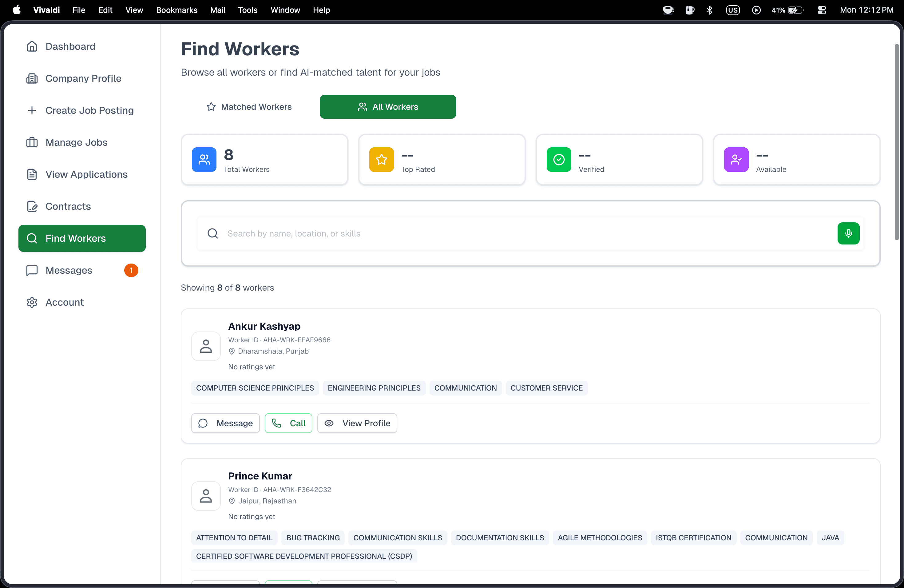Click the yellow Top Rated star icon
The width and height of the screenshot is (904, 588).
pyautogui.click(x=381, y=160)
